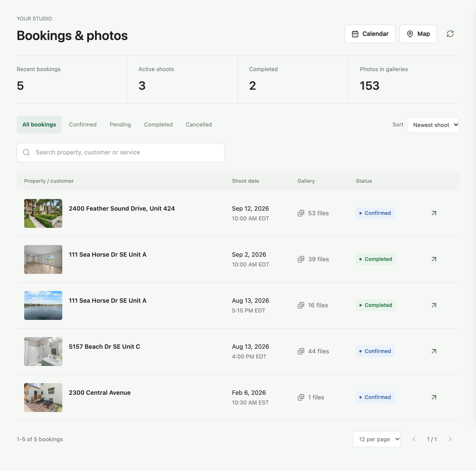Click the Shoot date column header
Viewport: 476px width, 471px height.
[x=245, y=181]
